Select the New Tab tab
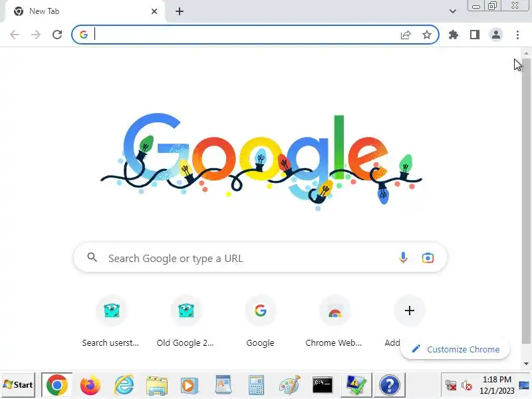The height and width of the screenshot is (399, 532). click(x=85, y=11)
